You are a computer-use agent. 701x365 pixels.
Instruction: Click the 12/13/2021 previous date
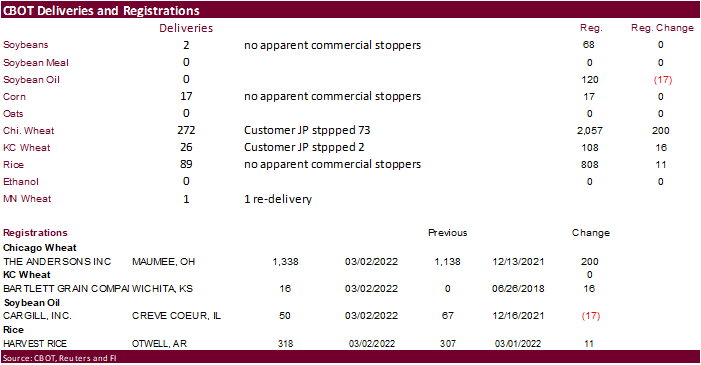[518, 262]
